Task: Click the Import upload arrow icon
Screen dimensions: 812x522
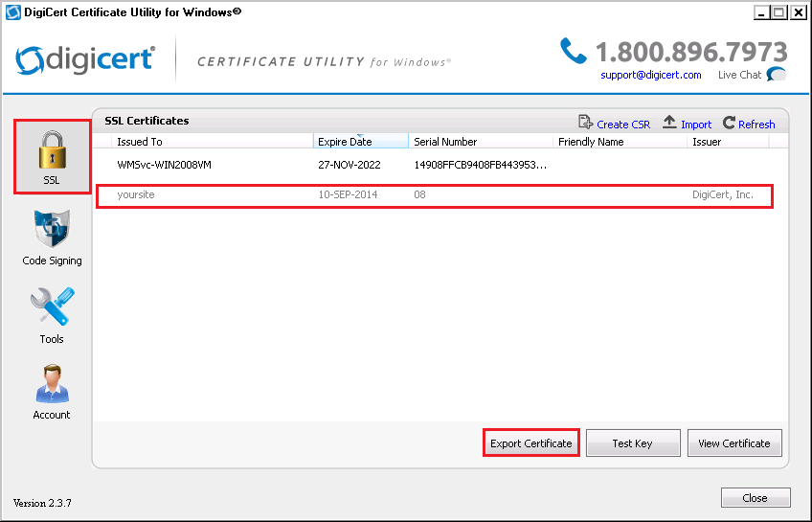Action: pos(670,124)
